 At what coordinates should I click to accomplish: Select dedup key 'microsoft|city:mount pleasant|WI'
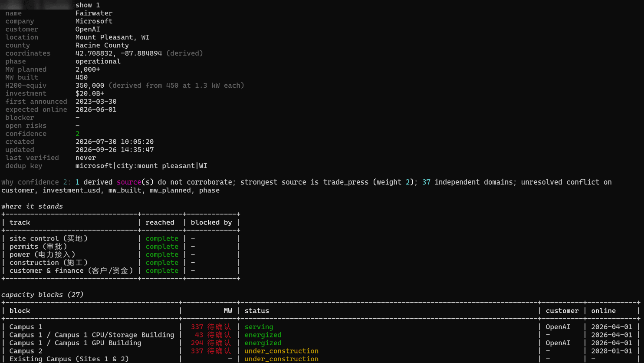[141, 166]
